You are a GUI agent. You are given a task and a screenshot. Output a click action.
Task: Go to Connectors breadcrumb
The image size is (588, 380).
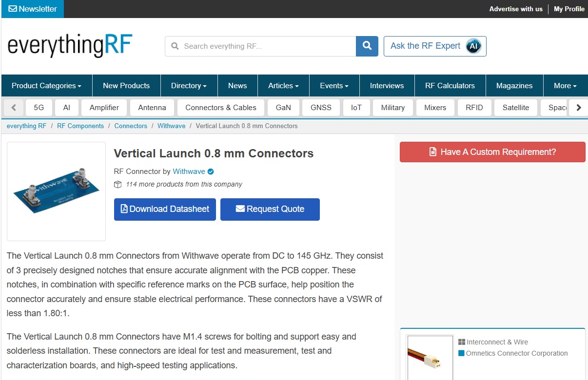pyautogui.click(x=131, y=126)
